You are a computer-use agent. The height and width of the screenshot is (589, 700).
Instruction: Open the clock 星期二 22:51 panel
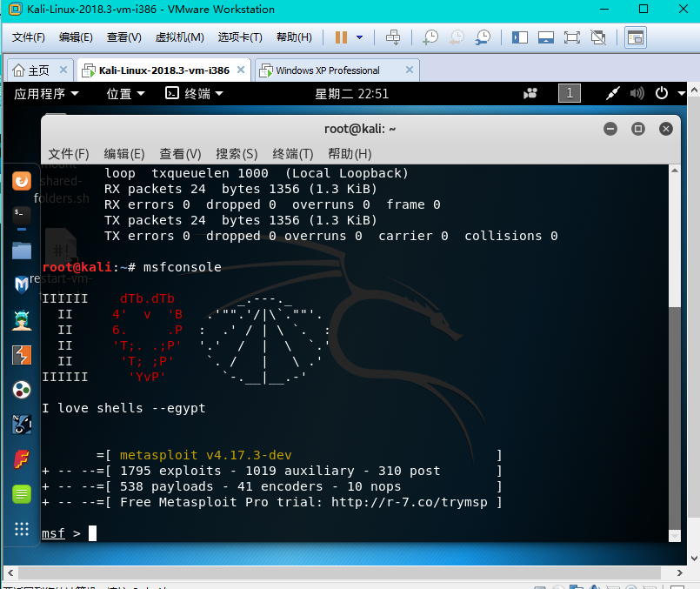tap(352, 94)
